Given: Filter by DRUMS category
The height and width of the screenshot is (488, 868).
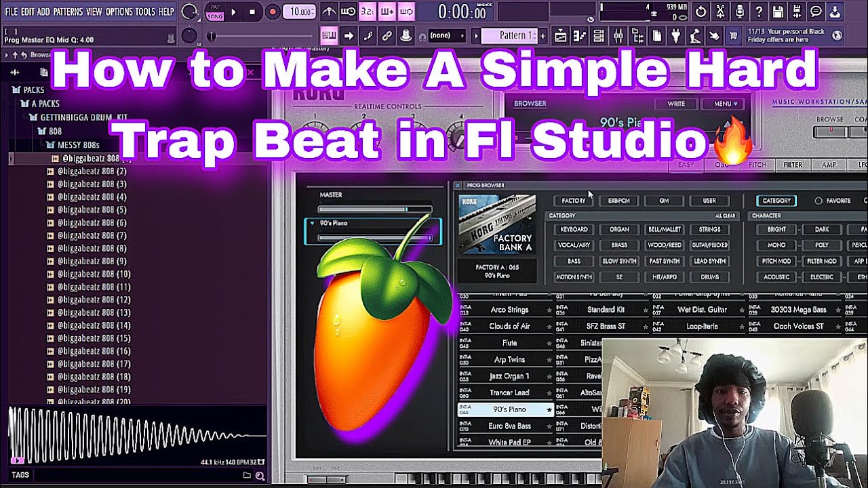Looking at the screenshot, I should (x=710, y=277).
